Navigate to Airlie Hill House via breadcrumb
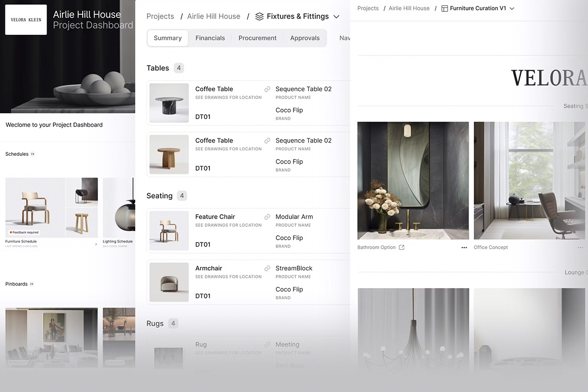The width and height of the screenshot is (588, 392). click(214, 16)
